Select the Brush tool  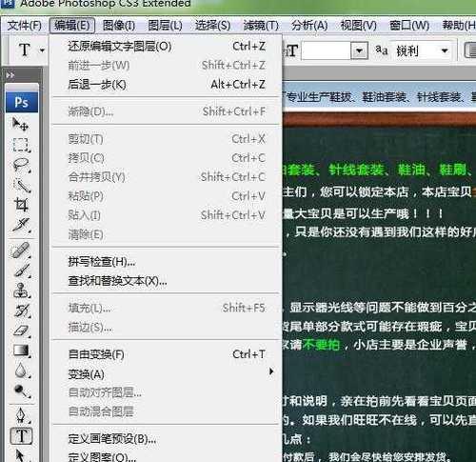click(x=21, y=271)
